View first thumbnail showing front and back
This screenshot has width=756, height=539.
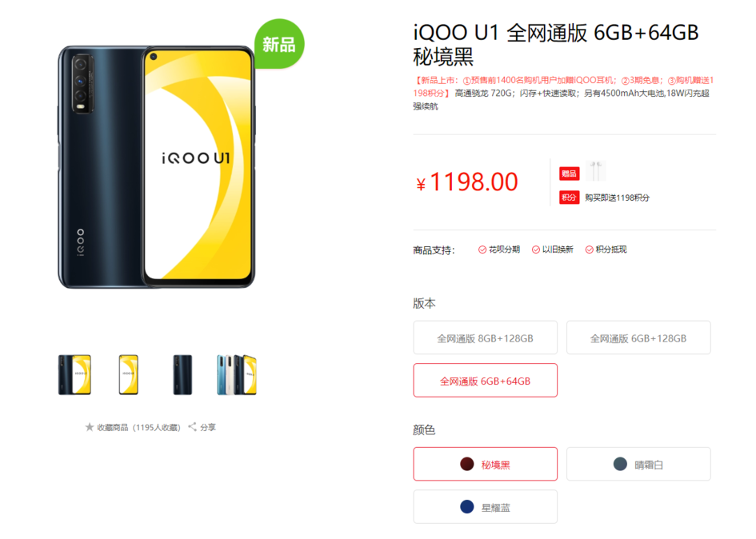pos(74,375)
